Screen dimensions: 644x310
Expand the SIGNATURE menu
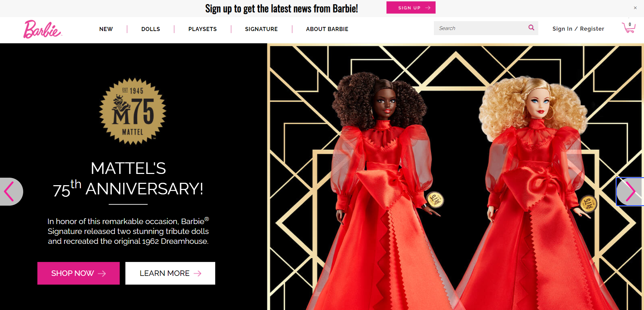pos(261,29)
